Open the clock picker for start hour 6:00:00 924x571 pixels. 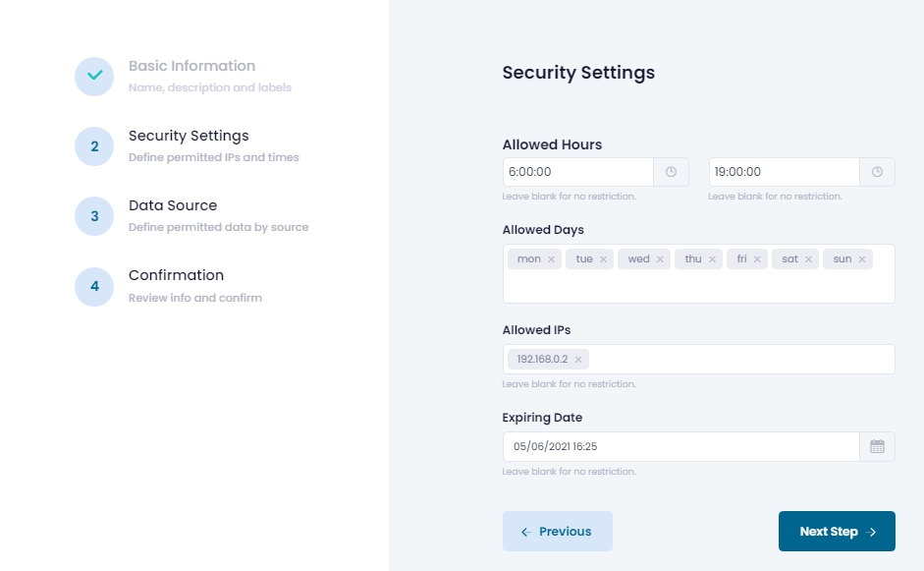coord(671,172)
